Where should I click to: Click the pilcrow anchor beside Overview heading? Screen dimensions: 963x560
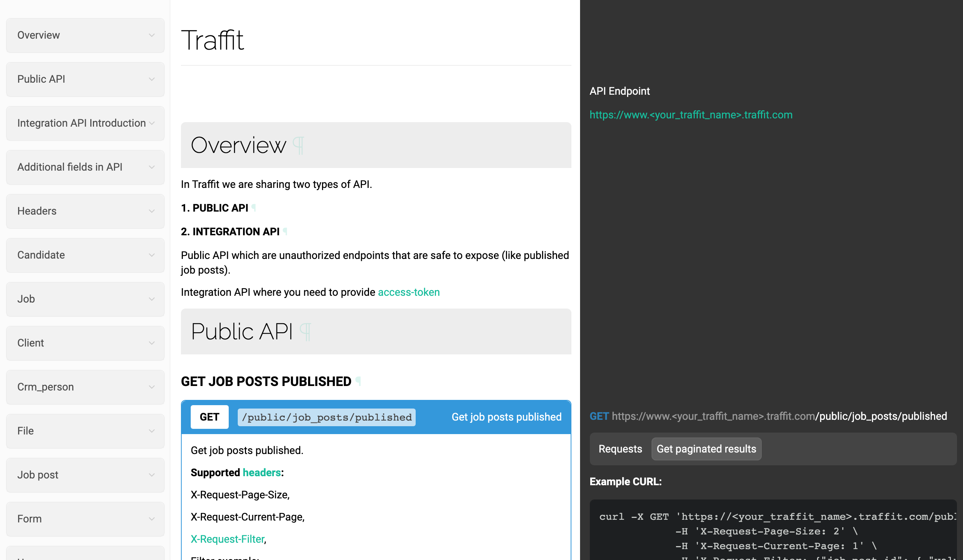pos(298,145)
